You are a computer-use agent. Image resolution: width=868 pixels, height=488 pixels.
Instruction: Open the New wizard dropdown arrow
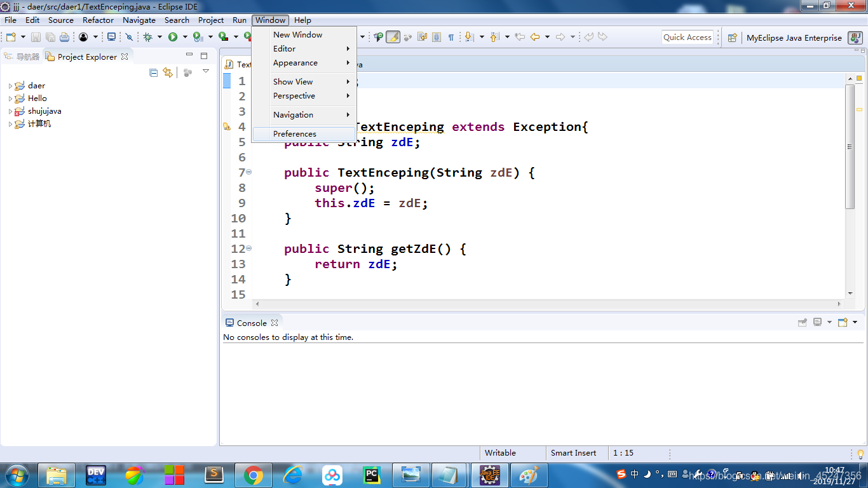pos(23,37)
